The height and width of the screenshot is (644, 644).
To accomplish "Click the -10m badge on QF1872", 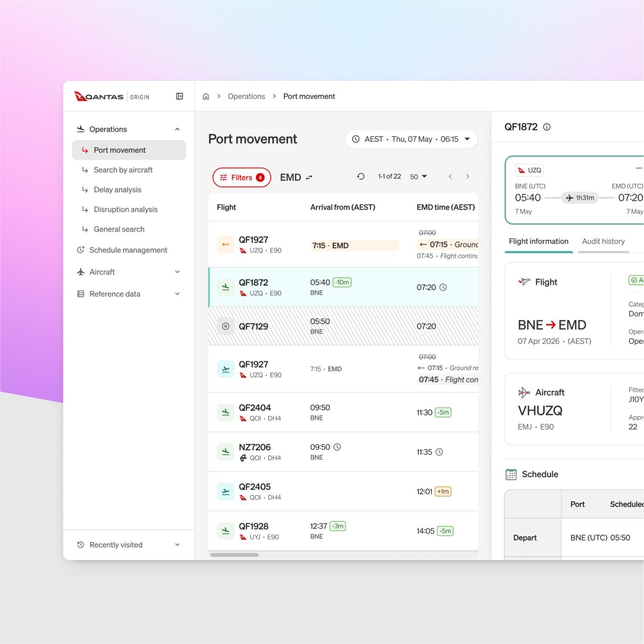I will (342, 282).
